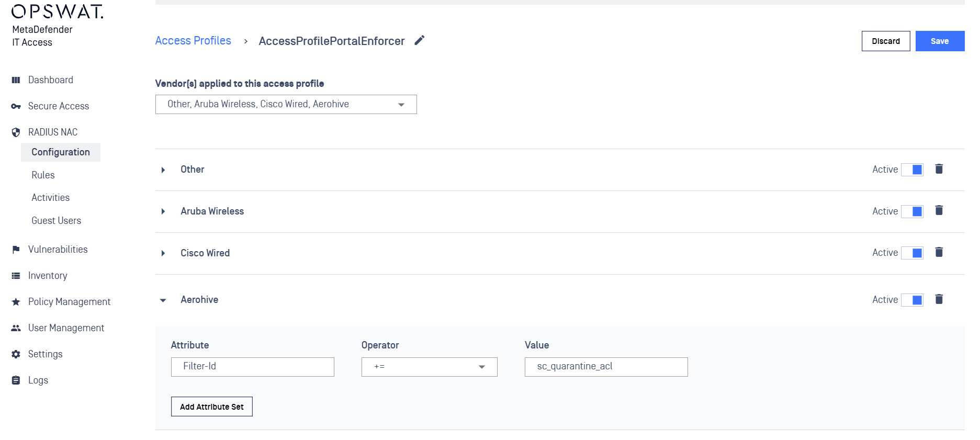Open Policy Management menu item
This screenshot has height=440, width=980.
pos(69,302)
